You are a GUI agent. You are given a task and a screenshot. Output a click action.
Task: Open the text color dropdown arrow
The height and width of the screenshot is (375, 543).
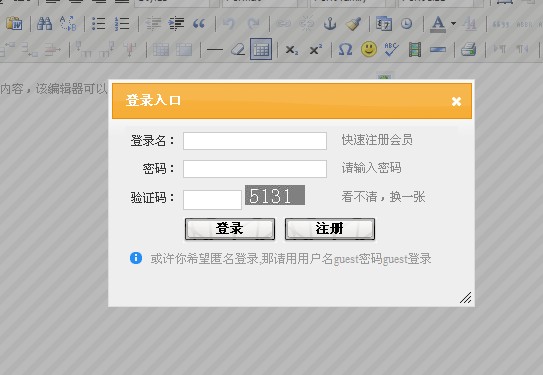(453, 24)
